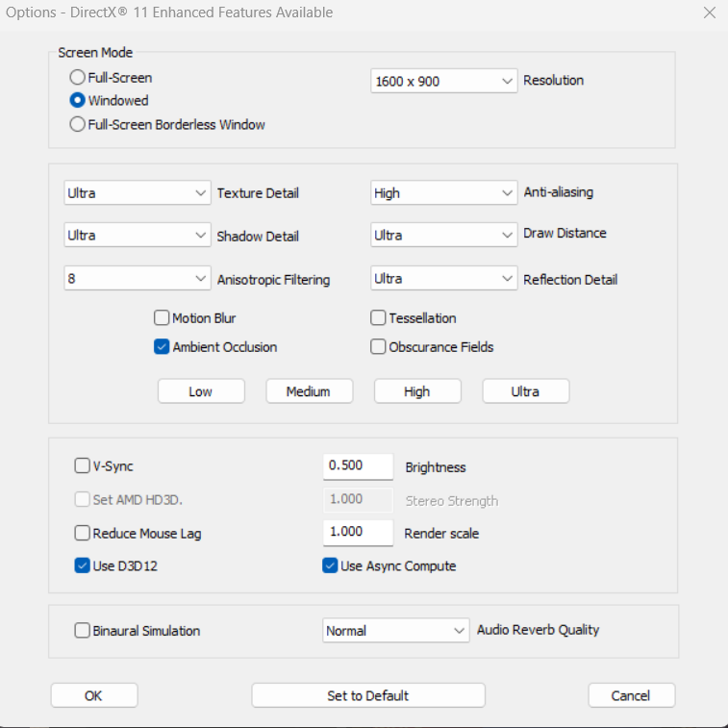728x728 pixels.
Task: Uncheck Use D3D12
Action: pyautogui.click(x=83, y=565)
